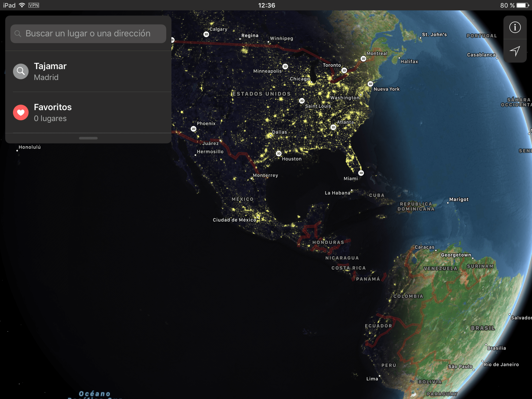Tap the Casablanca label on the map
Viewport: 532px width, 399px height.
click(481, 55)
